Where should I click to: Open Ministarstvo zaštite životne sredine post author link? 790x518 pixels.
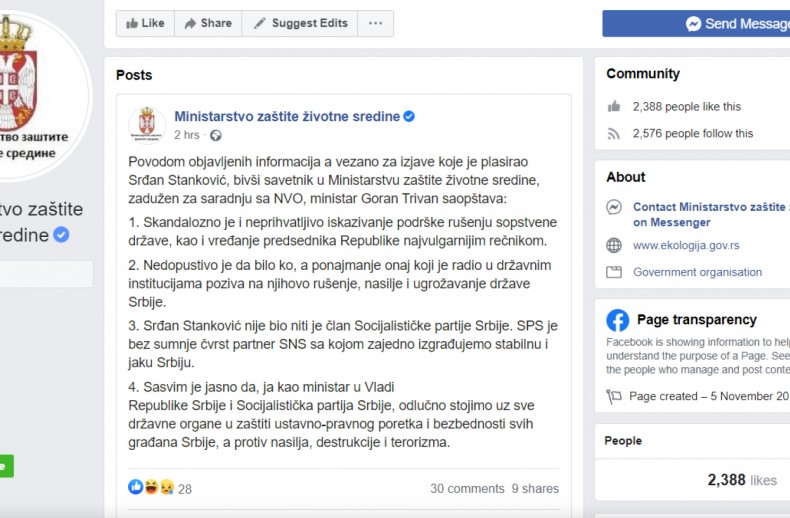(287, 116)
